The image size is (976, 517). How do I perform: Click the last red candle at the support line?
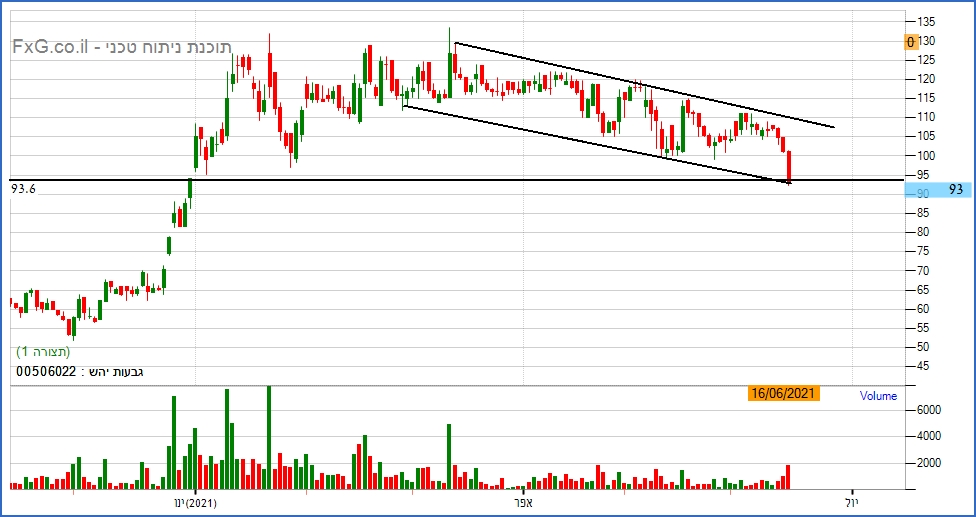coord(789,167)
